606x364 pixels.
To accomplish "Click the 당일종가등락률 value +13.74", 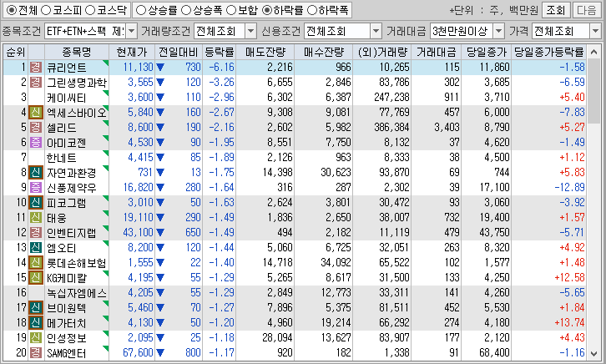I will pos(569,322).
